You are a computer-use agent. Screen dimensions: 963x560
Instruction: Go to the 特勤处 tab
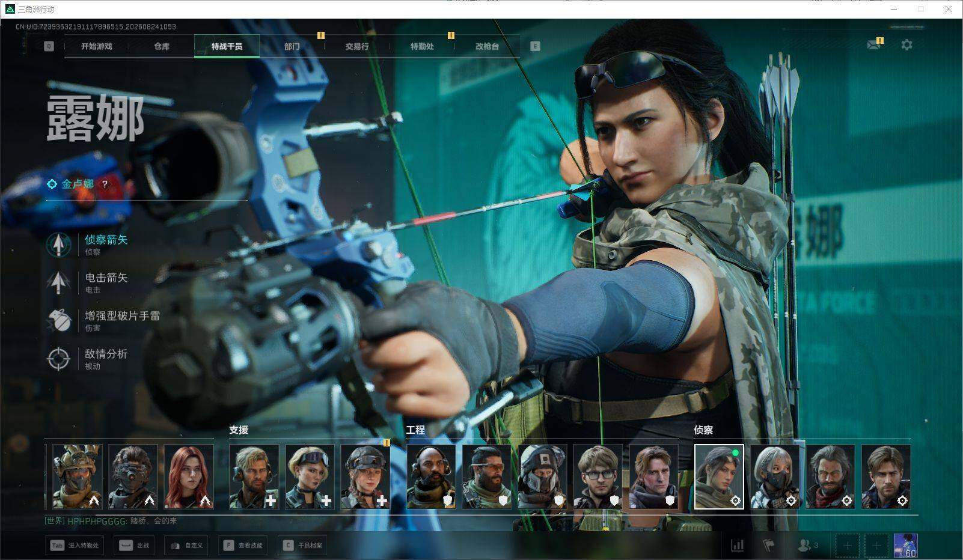pos(422,46)
